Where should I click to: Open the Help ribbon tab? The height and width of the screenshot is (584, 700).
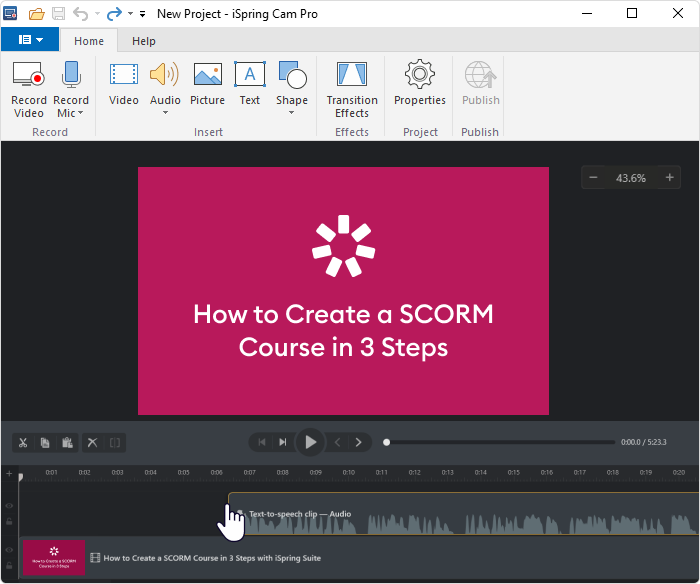[144, 41]
